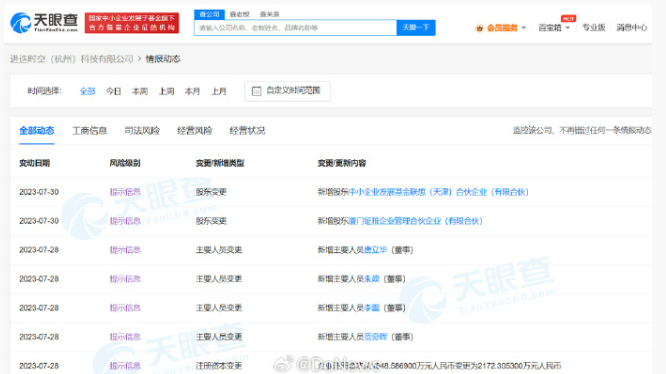This screenshot has height=374, width=666.
Task: Select the 查关系 search tab
Action: coord(269,14)
